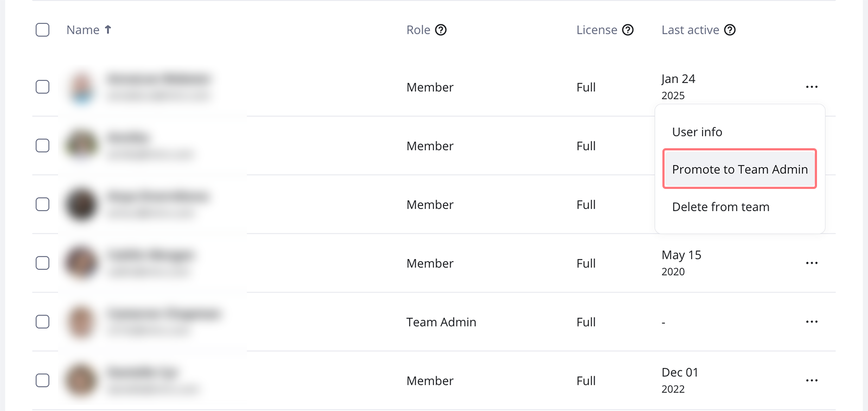Click Delete from team menu entry

coord(720,207)
